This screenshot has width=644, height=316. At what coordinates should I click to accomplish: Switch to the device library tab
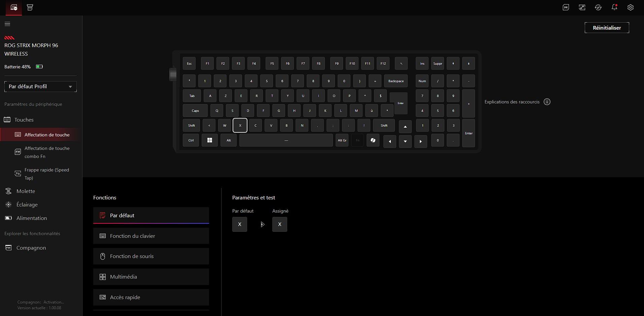coord(30,7)
